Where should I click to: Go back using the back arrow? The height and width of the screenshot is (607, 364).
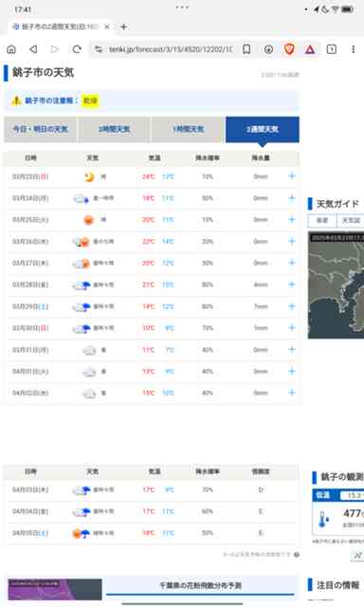pyautogui.click(x=33, y=49)
